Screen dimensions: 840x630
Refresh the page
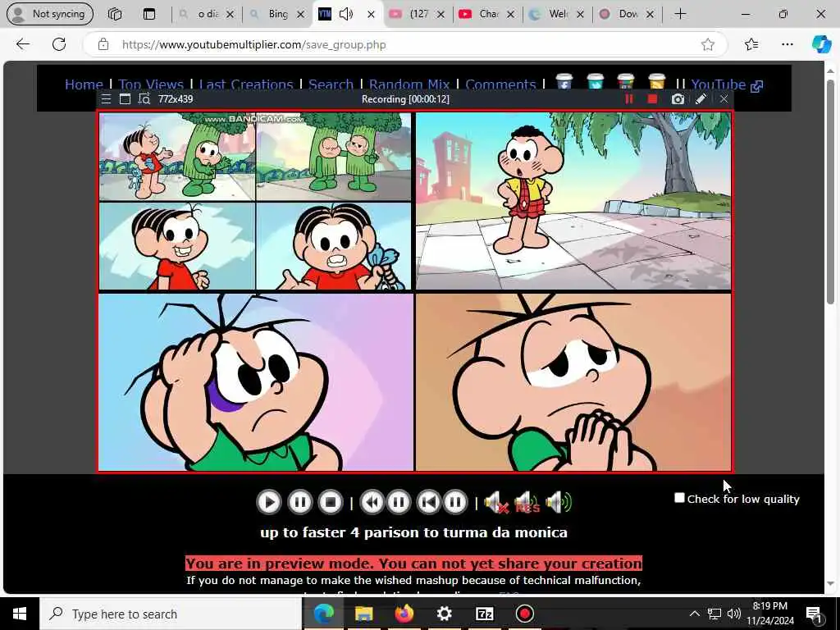click(59, 44)
